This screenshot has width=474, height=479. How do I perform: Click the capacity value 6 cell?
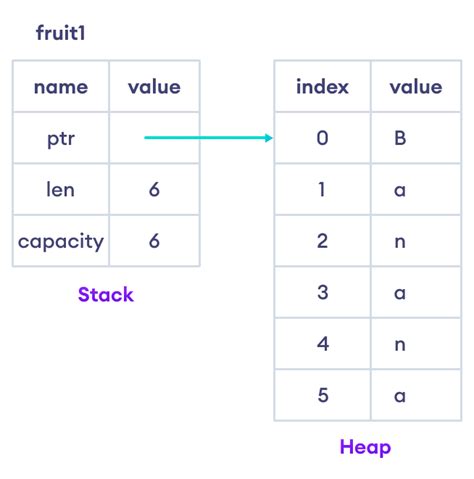point(154,241)
